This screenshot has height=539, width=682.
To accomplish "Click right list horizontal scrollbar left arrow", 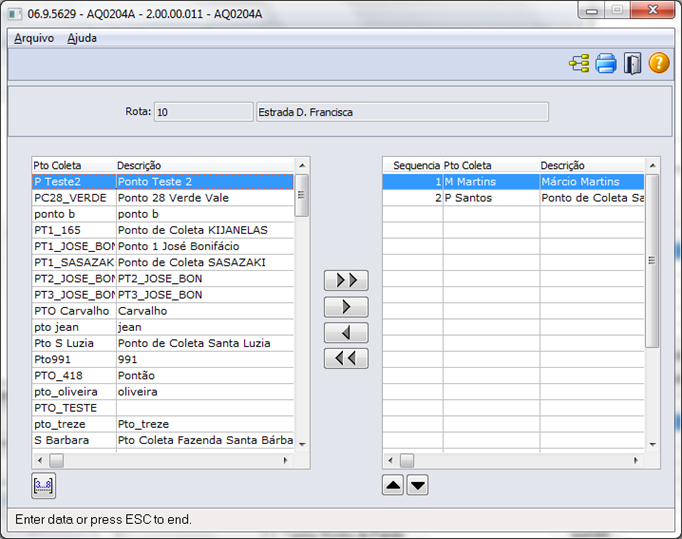I will [x=391, y=460].
